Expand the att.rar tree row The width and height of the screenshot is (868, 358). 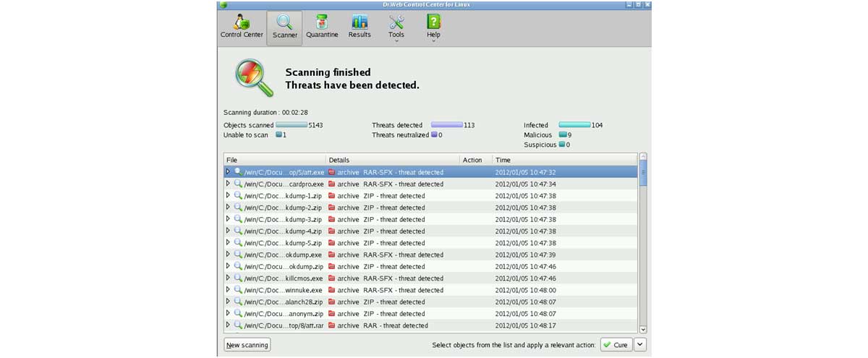click(228, 325)
